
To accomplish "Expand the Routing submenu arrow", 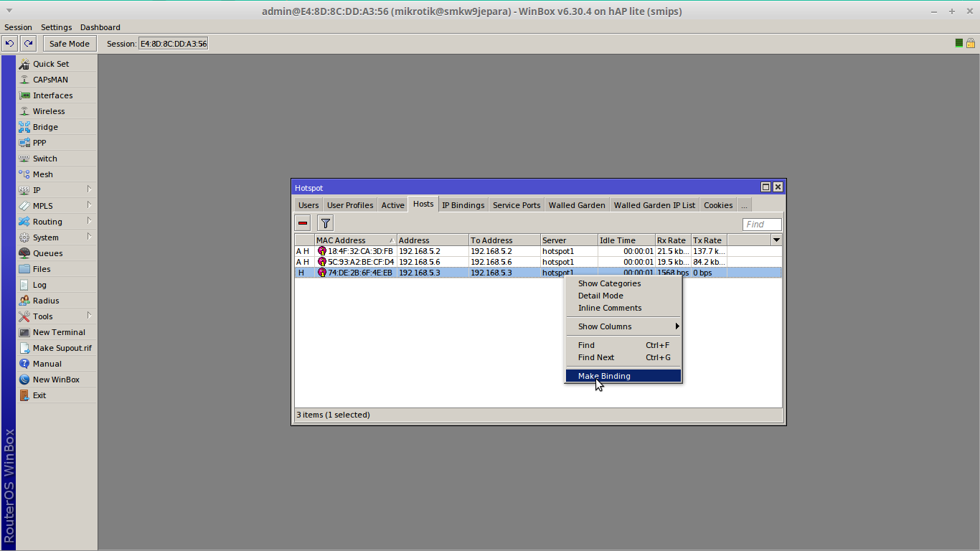I will click(90, 221).
